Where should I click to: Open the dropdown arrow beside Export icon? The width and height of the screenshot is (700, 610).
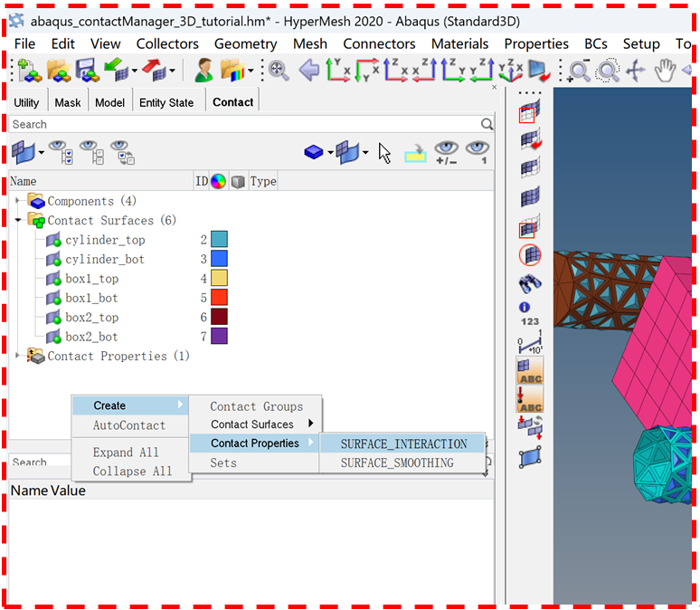point(173,71)
